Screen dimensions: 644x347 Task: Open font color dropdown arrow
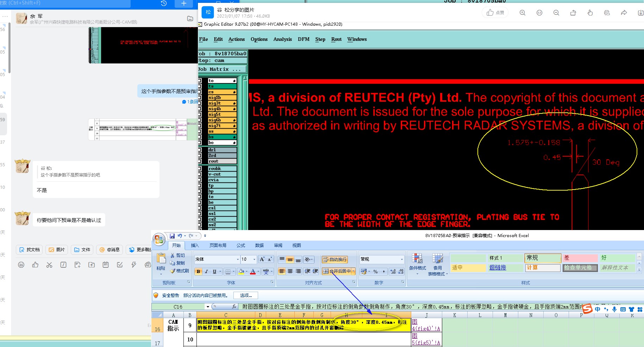pyautogui.click(x=258, y=271)
